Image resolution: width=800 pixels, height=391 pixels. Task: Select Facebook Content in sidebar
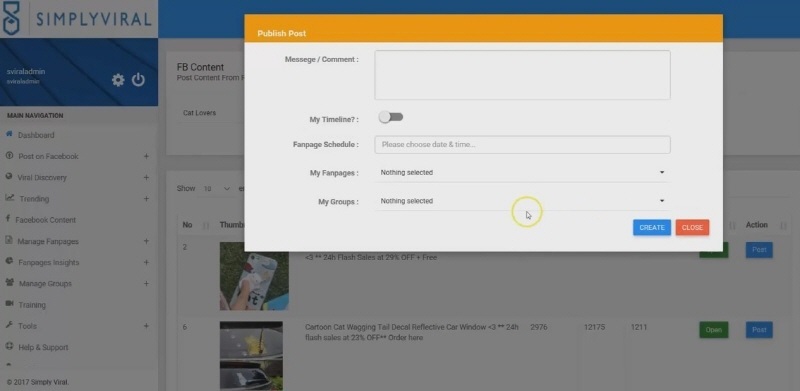point(45,220)
